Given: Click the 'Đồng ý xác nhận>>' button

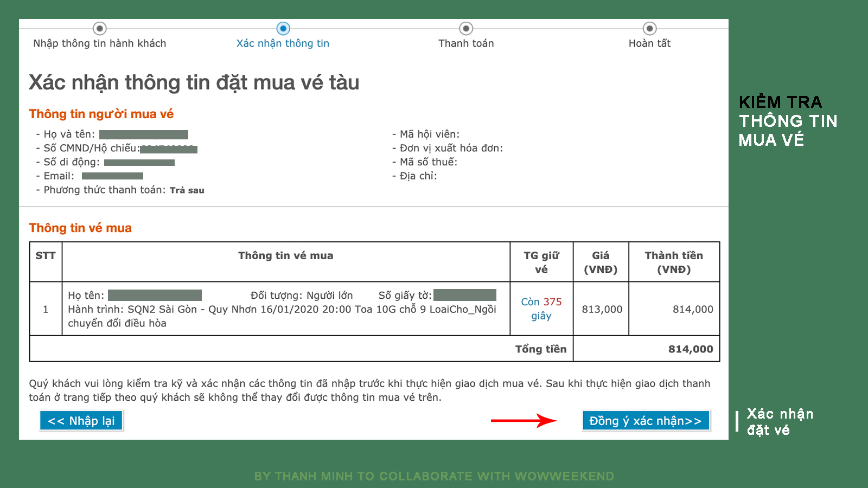Looking at the screenshot, I should [x=646, y=421].
